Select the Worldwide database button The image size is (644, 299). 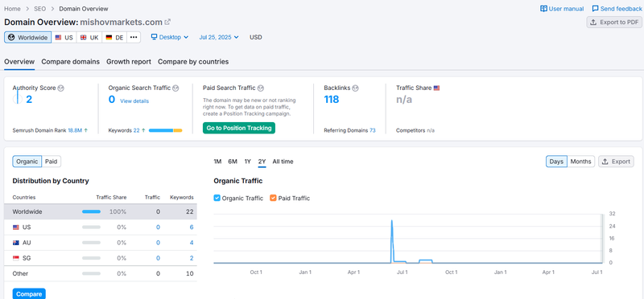[x=28, y=37]
